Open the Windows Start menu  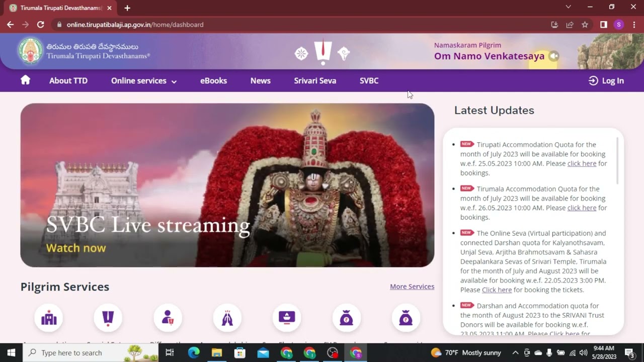pyautogui.click(x=11, y=353)
